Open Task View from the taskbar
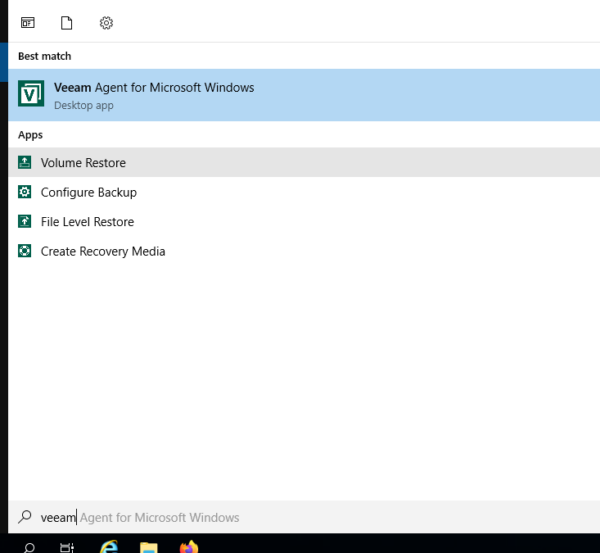This screenshot has height=553, width=600. (x=67, y=547)
